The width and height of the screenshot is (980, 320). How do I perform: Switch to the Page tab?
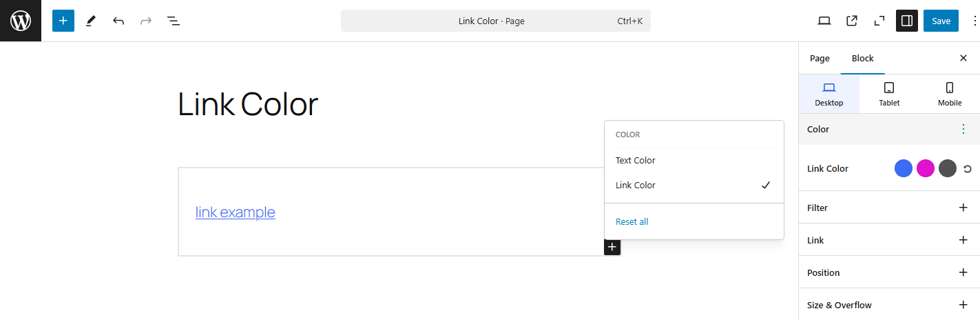coord(820,59)
